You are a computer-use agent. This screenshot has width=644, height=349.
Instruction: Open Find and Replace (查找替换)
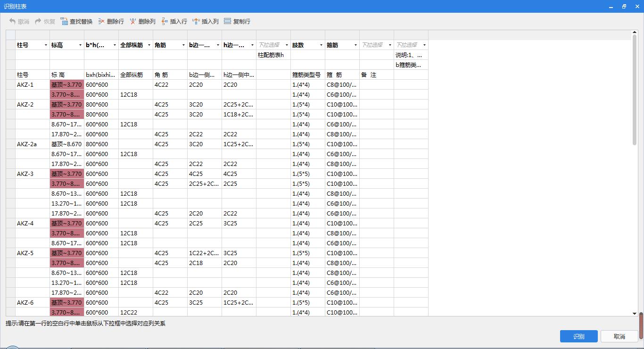pos(76,21)
